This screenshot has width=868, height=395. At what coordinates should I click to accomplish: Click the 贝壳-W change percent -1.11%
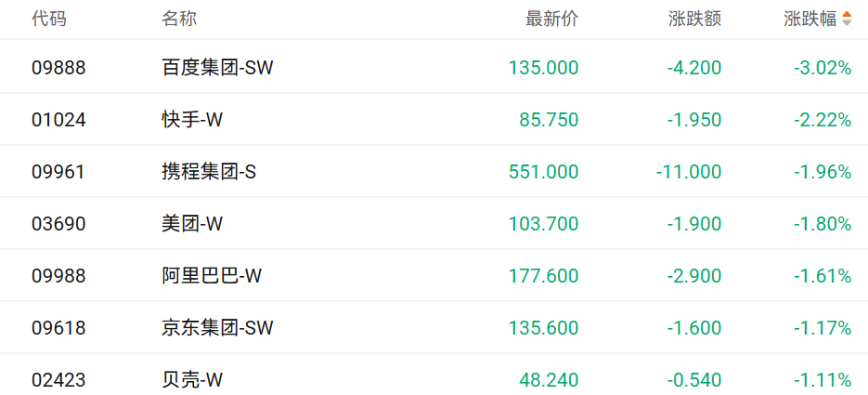[x=823, y=379]
